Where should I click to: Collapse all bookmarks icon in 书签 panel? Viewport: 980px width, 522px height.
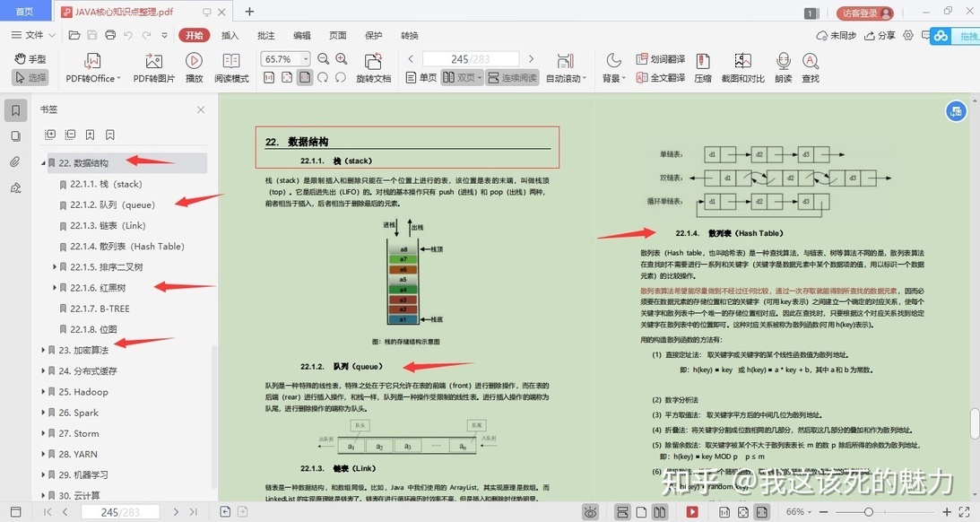[x=70, y=135]
